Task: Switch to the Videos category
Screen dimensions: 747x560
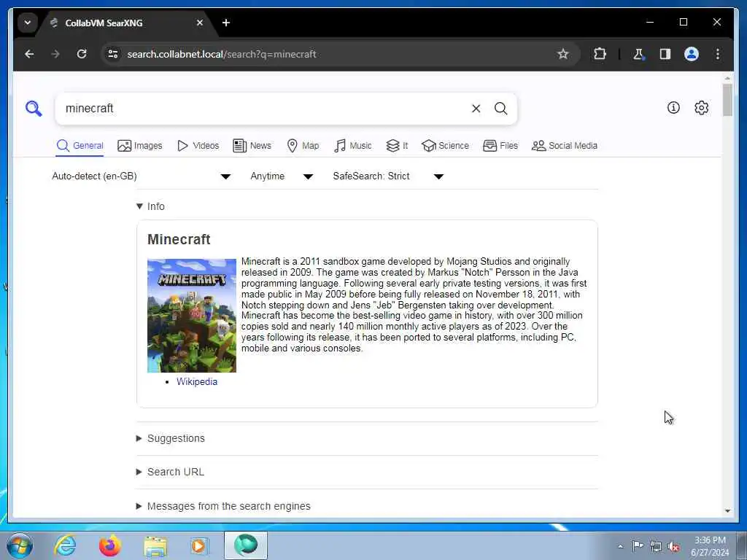Action: tap(198, 146)
